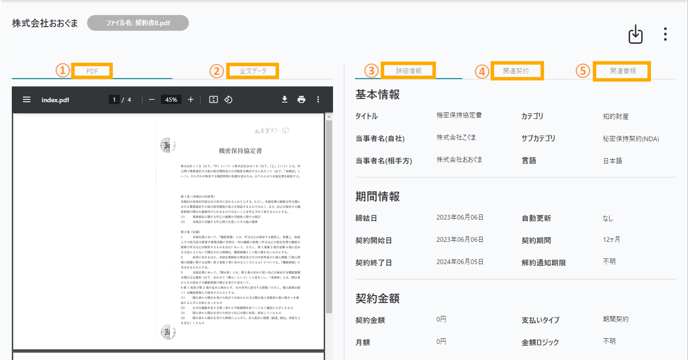Viewport: 688px width, 360px height.
Task: Switch to the PDF tab
Action: click(92, 71)
